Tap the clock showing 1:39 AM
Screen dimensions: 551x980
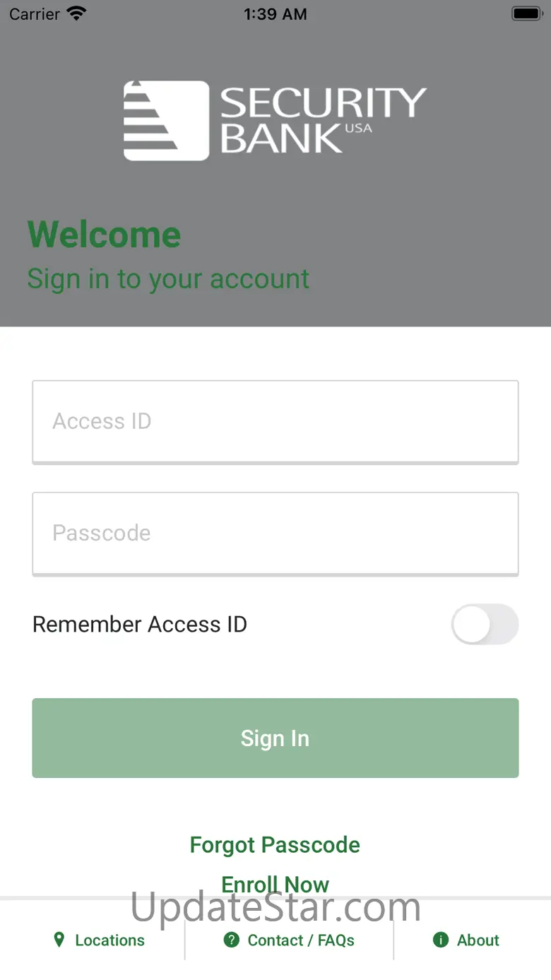pyautogui.click(x=275, y=14)
